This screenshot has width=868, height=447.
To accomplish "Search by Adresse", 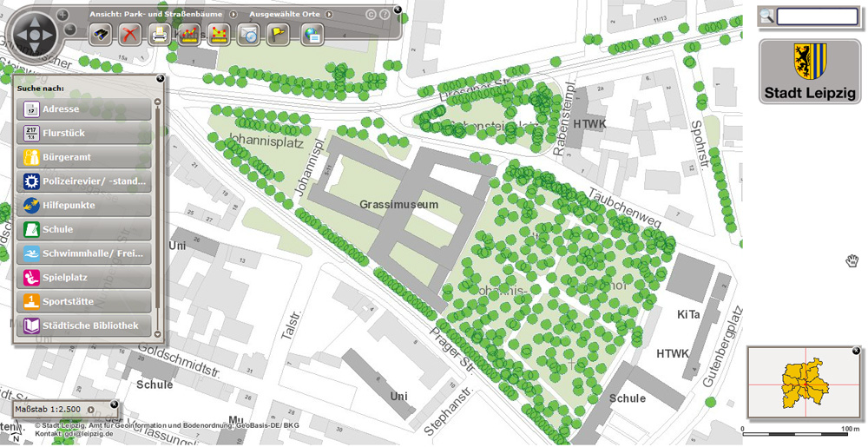I will tap(84, 109).
